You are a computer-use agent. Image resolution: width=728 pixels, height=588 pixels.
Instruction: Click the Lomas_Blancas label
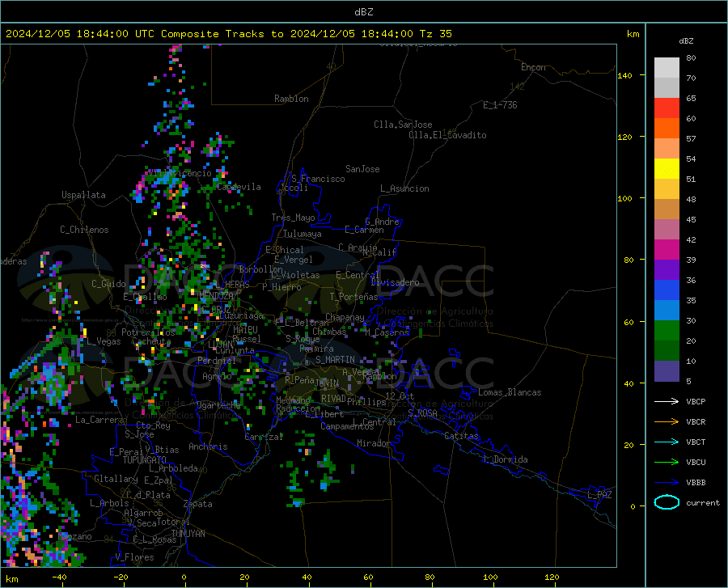pyautogui.click(x=510, y=392)
